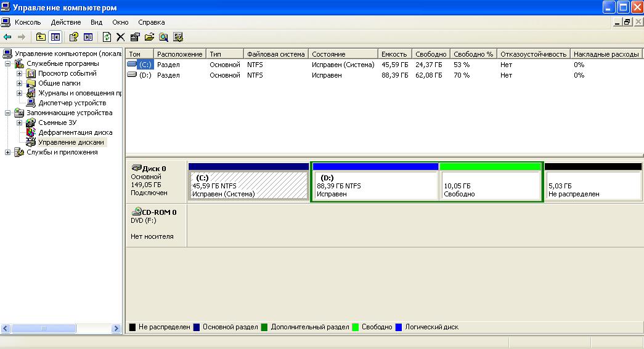
Task: Expand the Съемные ЗУ node
Action: pos(19,122)
